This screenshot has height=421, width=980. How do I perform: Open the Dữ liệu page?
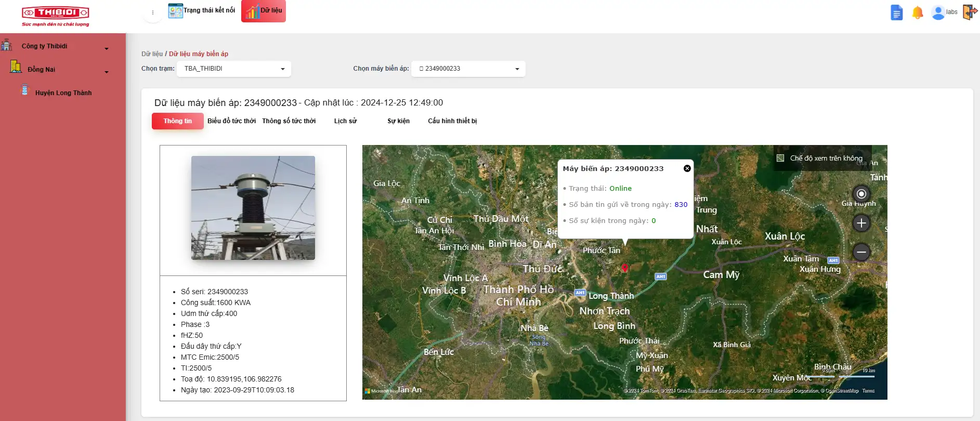pyautogui.click(x=264, y=10)
